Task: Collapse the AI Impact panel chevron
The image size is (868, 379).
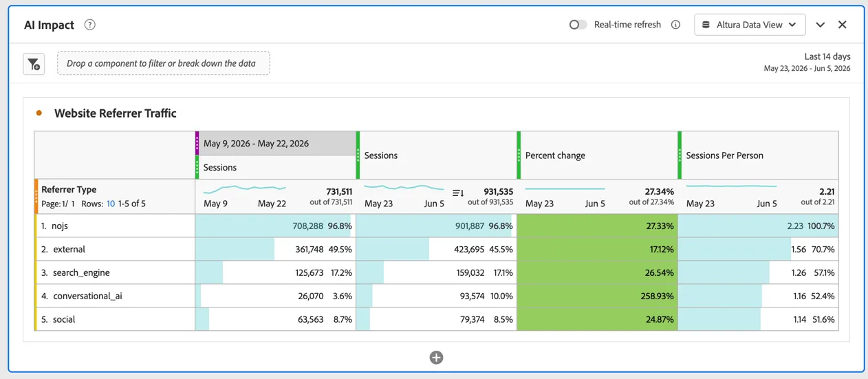Action: pyautogui.click(x=821, y=25)
